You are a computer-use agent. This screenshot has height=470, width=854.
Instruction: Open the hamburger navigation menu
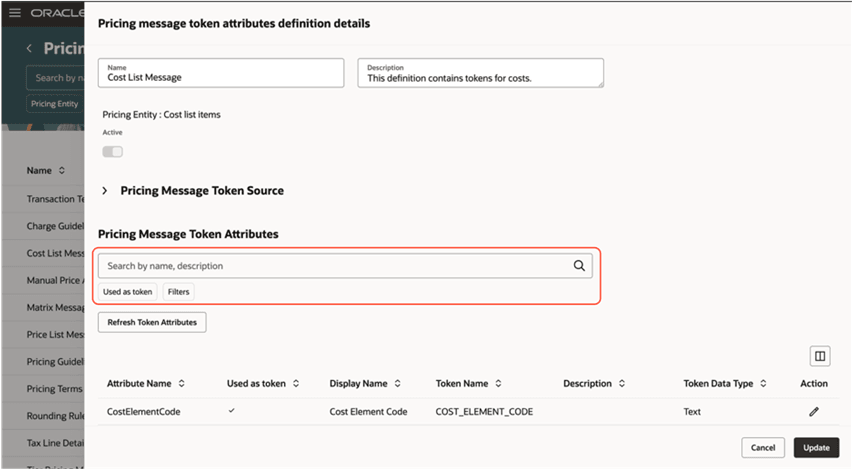click(15, 12)
